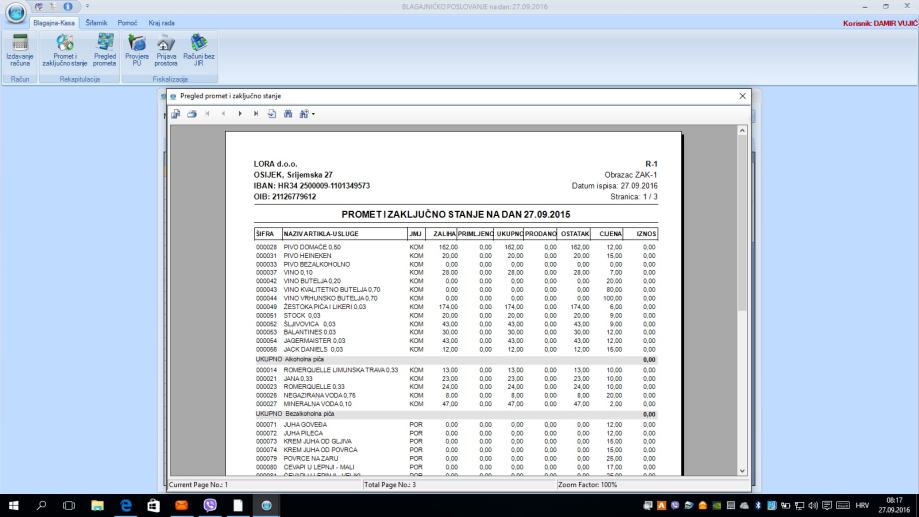The height and width of the screenshot is (517, 919).
Task: Expand quick access toolbar customize arrow
Action: tap(71, 6)
